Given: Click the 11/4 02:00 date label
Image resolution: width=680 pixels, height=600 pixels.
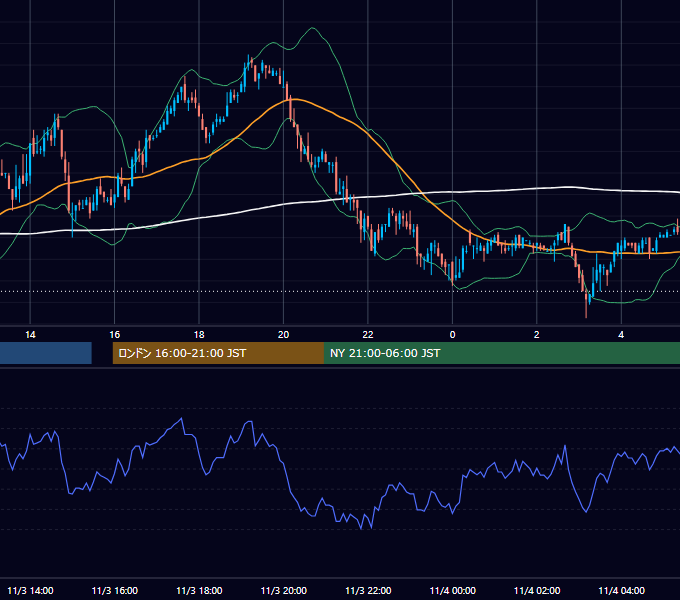Looking at the screenshot, I should click(x=537, y=590).
